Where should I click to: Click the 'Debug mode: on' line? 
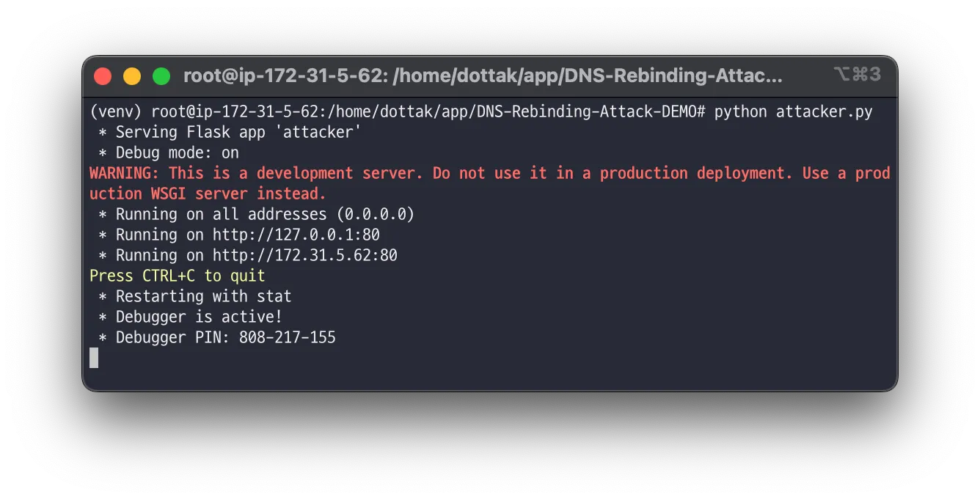pyautogui.click(x=178, y=153)
